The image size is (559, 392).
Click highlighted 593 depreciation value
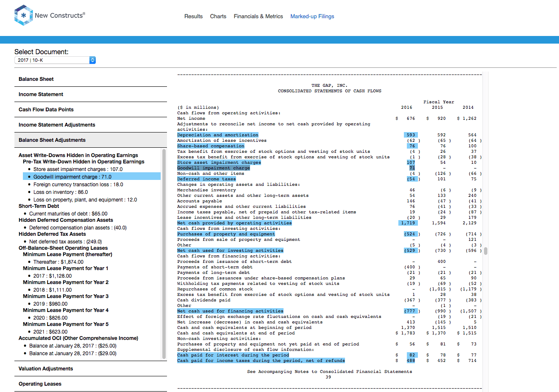coord(411,135)
